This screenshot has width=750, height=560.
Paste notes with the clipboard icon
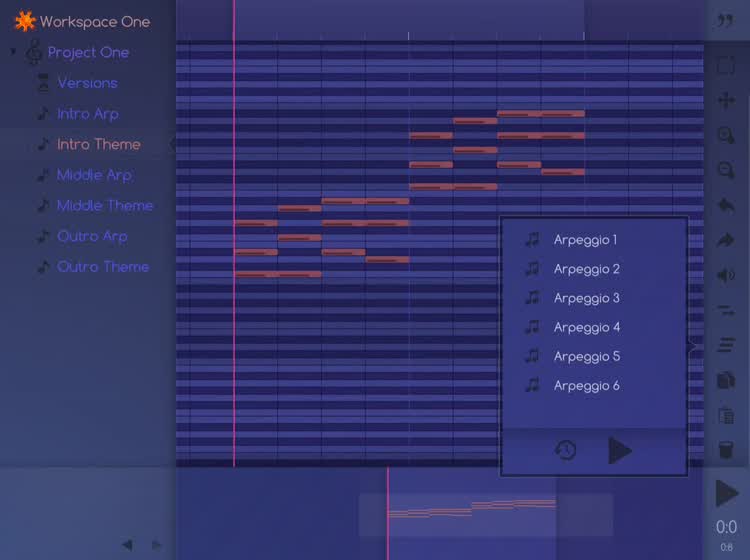click(x=726, y=415)
